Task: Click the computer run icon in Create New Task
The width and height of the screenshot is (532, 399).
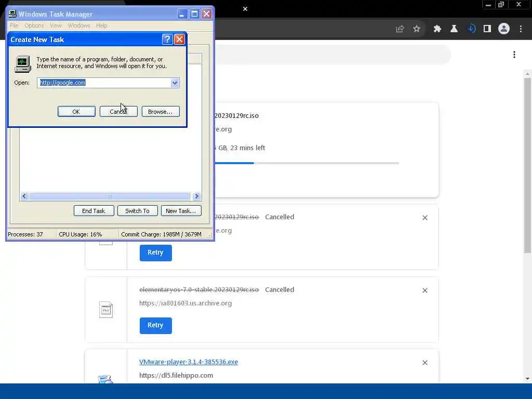Action: click(23, 64)
